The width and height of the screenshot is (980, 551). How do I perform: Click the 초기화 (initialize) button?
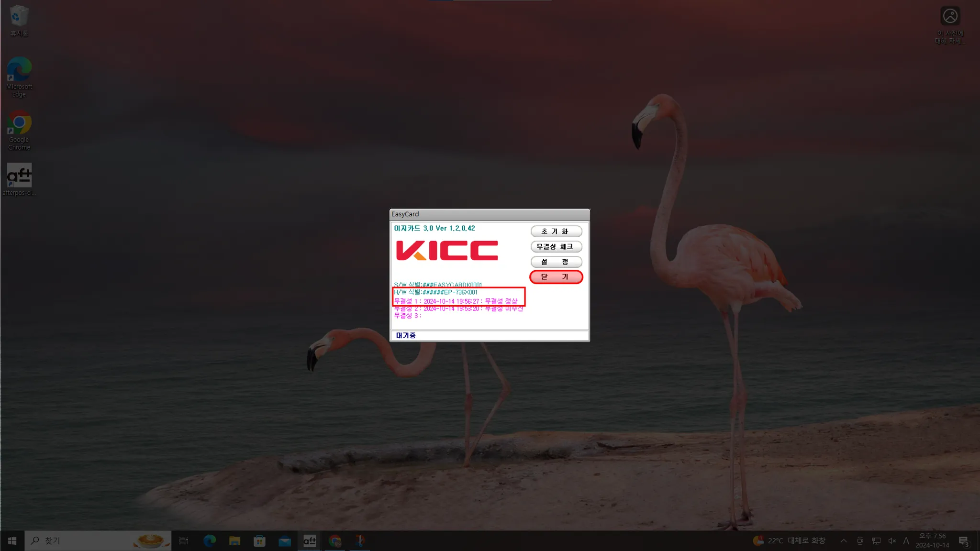[x=556, y=231]
